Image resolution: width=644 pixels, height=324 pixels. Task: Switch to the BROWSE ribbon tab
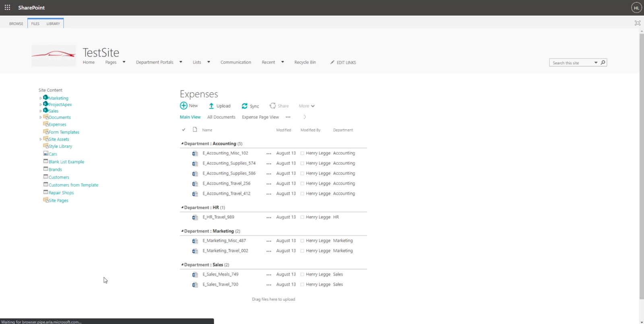(x=16, y=24)
